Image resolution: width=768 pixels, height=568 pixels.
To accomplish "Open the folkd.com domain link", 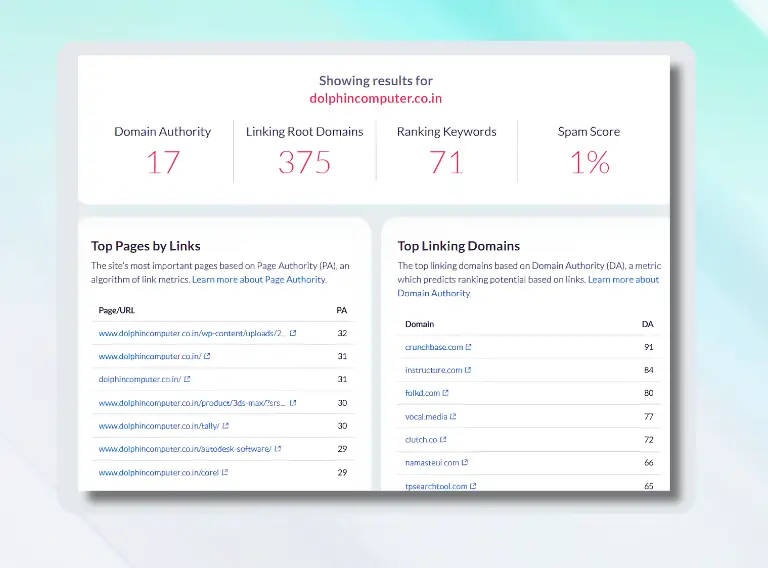I will (x=422, y=393).
